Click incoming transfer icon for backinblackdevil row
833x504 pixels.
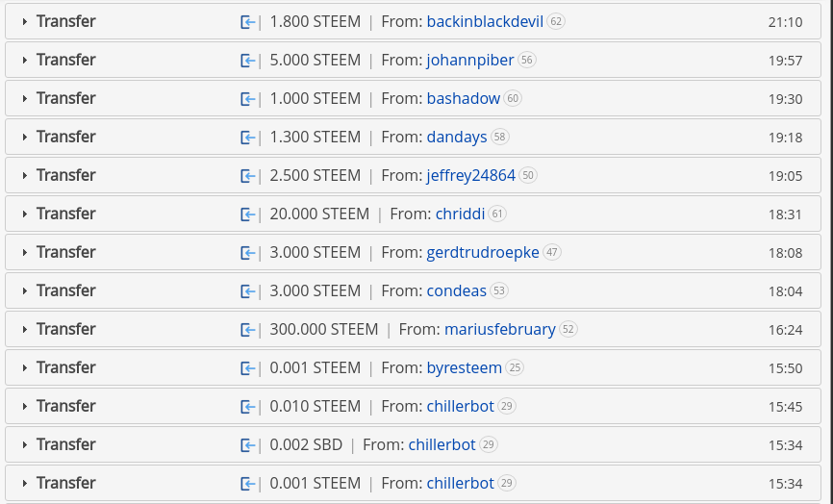pos(247,21)
